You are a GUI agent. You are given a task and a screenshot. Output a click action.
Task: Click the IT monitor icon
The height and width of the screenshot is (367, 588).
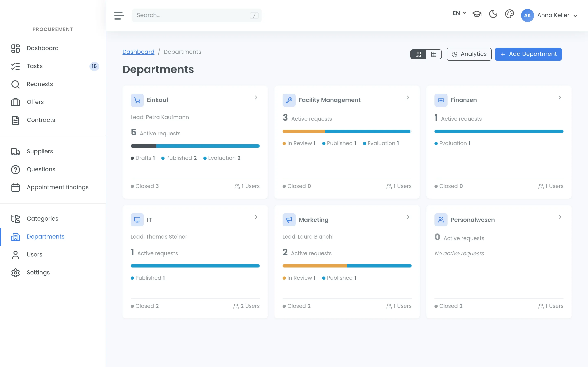coord(137,220)
